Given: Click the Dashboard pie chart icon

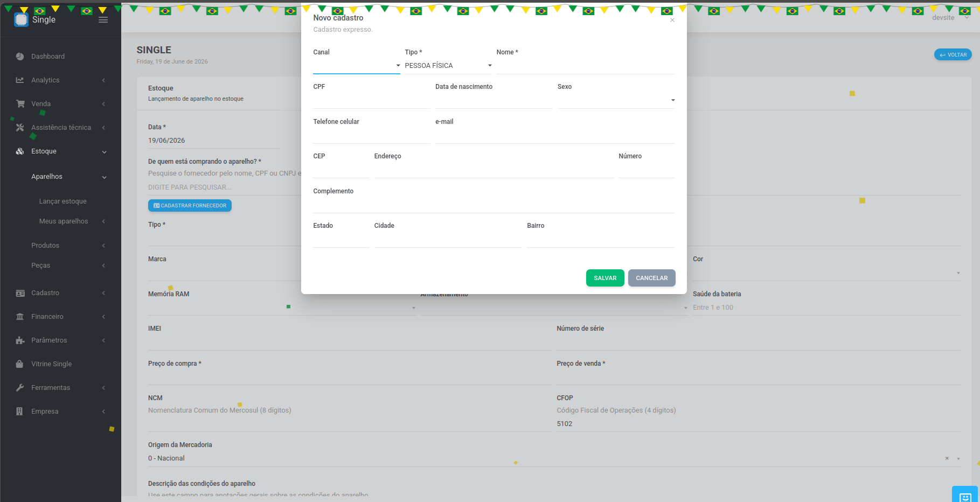Looking at the screenshot, I should (20, 57).
